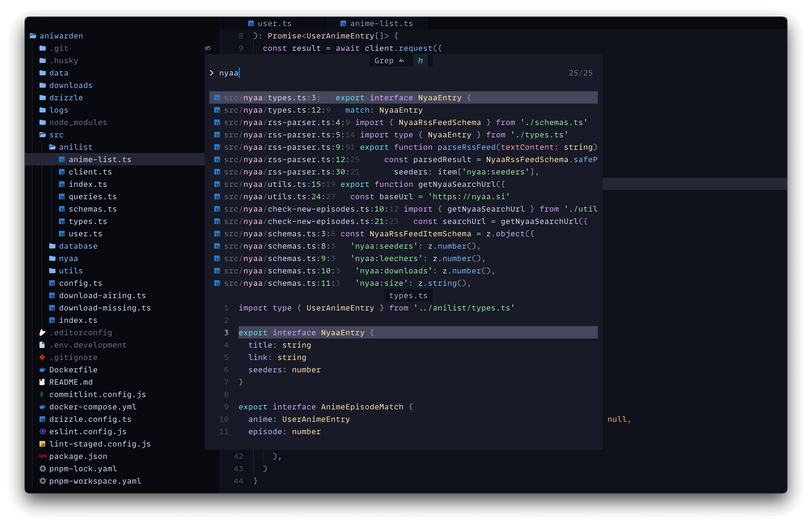Click the Docker icon next to Dockerfile
The width and height of the screenshot is (812, 526).
[42, 370]
